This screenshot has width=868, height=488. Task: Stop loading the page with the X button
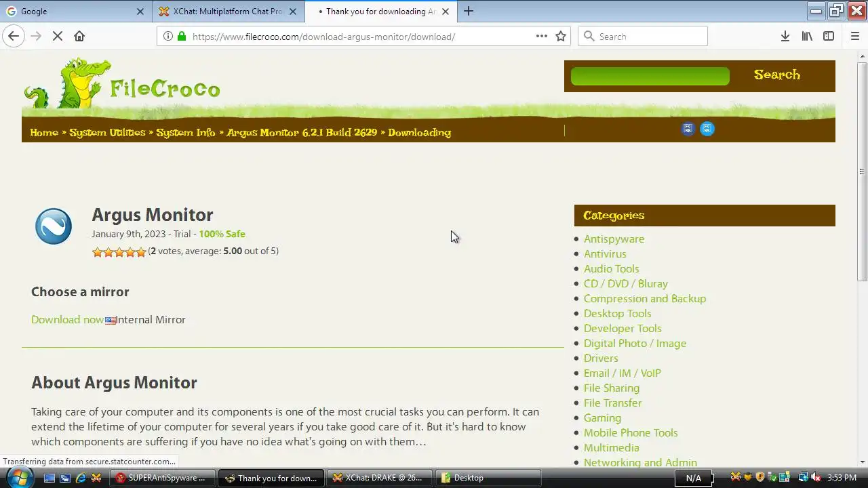point(58,36)
